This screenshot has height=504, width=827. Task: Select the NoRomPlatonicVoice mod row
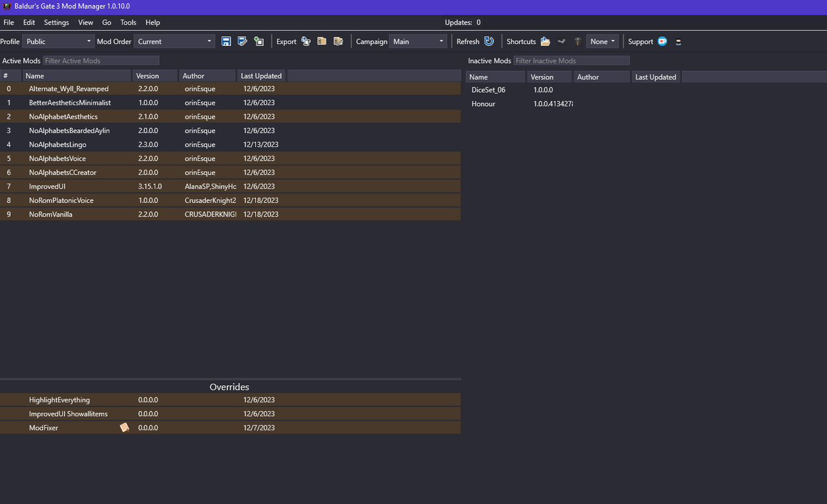pos(230,200)
